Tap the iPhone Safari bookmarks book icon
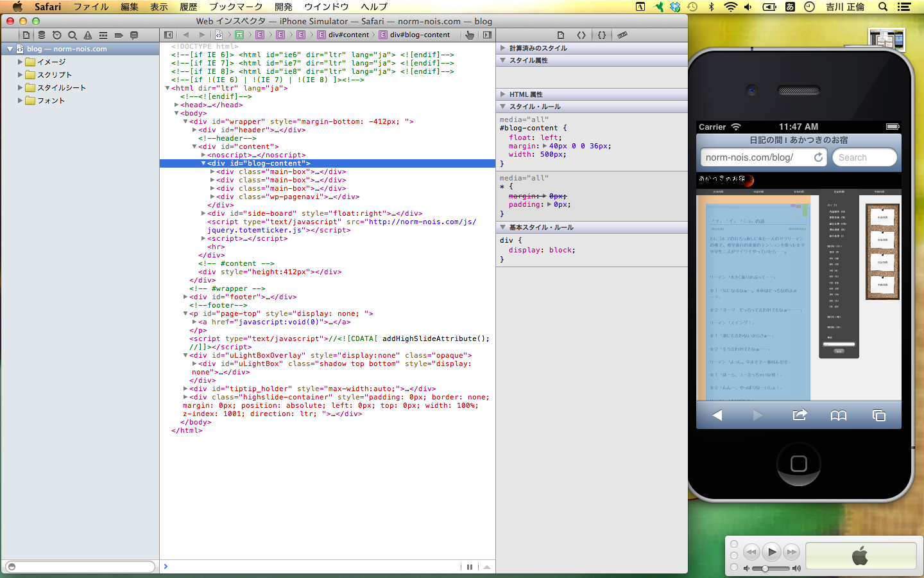The image size is (924, 578). pyautogui.click(x=839, y=416)
